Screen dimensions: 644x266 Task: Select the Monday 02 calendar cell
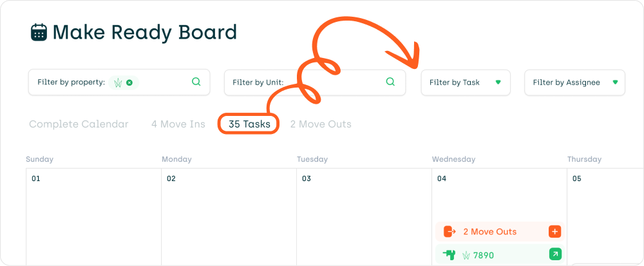229,217
